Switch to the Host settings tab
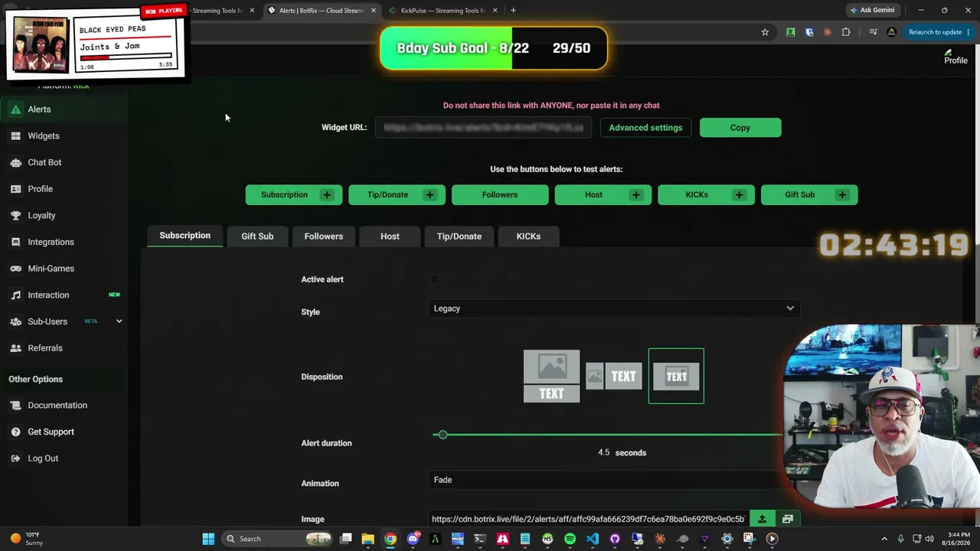 (390, 236)
